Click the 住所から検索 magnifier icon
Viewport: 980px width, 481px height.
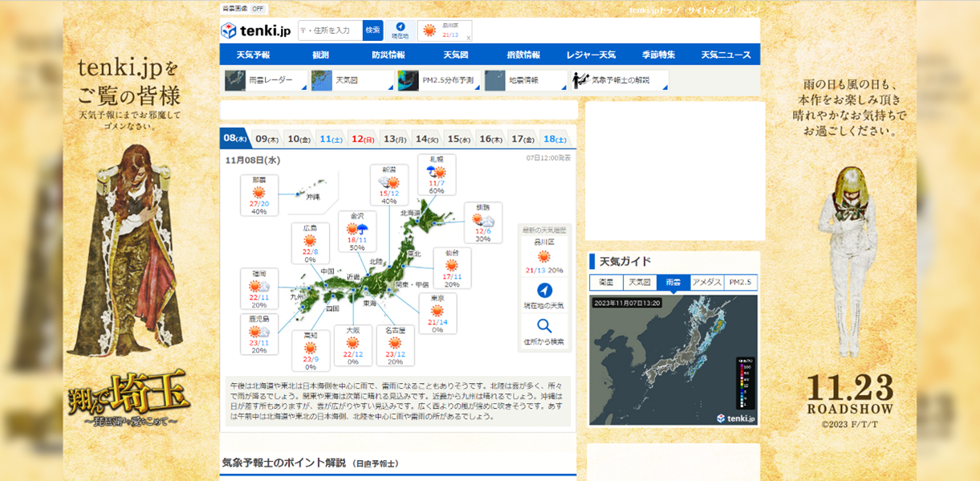(544, 326)
